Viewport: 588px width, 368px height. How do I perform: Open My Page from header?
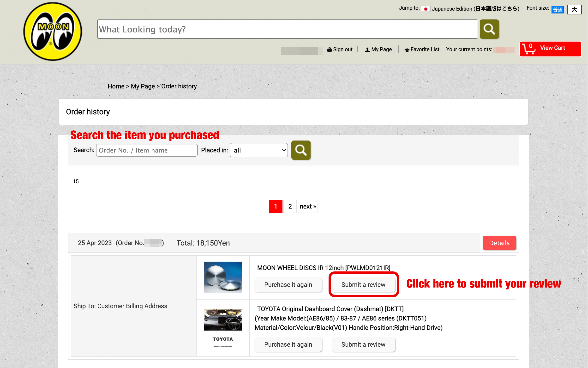(378, 49)
